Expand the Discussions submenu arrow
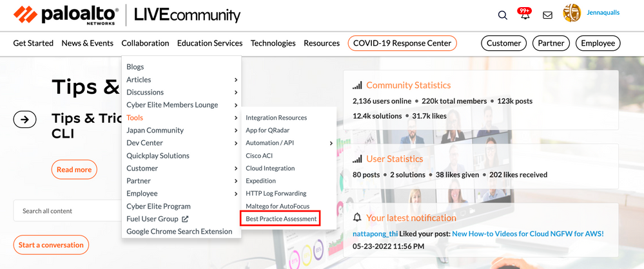Viewport: 644px width, 269px height. point(236,93)
